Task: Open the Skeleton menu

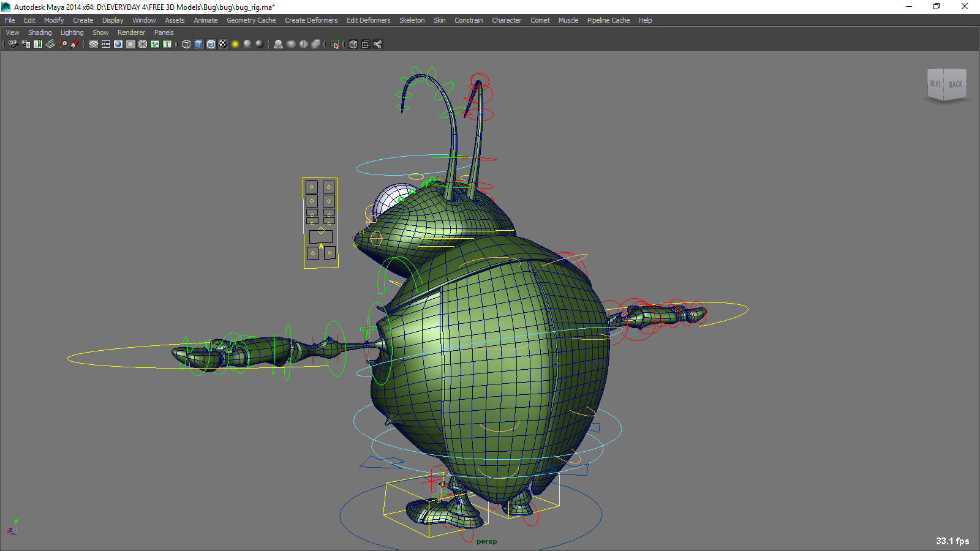Action: (x=412, y=20)
